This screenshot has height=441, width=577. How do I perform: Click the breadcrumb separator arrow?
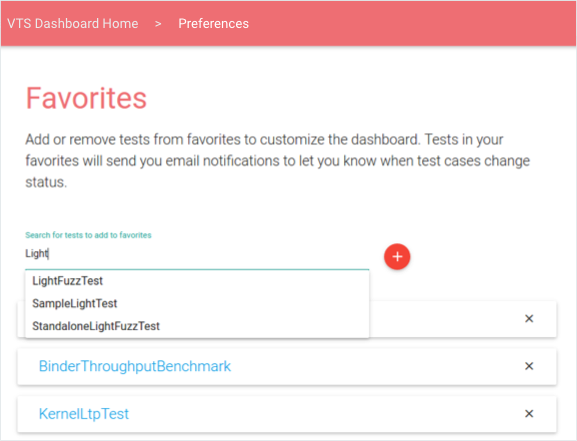point(158,24)
